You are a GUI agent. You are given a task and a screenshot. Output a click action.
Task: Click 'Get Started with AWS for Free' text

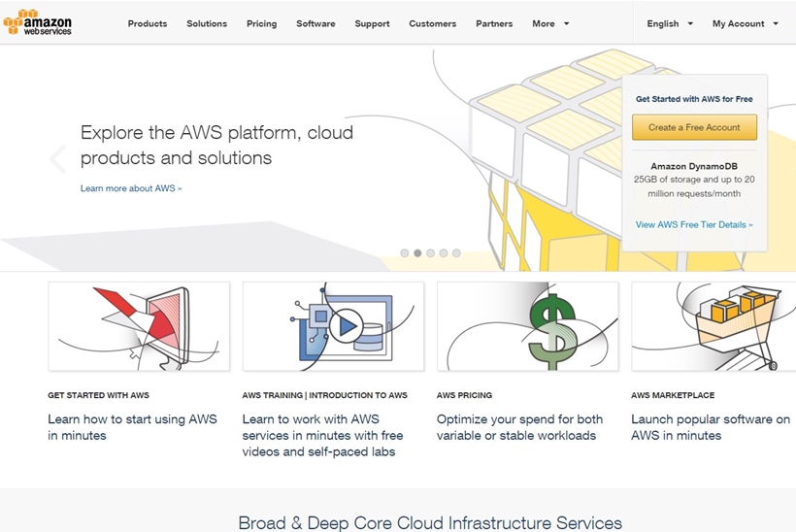click(694, 99)
